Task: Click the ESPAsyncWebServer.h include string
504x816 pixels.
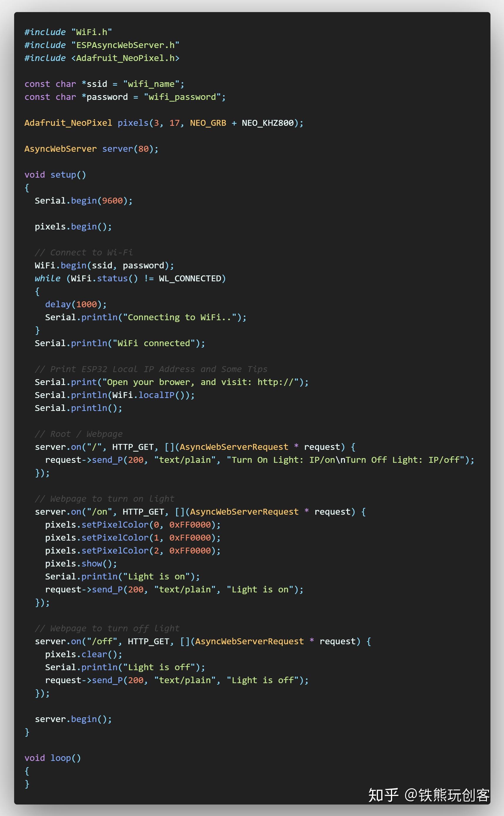Action: pos(125,45)
